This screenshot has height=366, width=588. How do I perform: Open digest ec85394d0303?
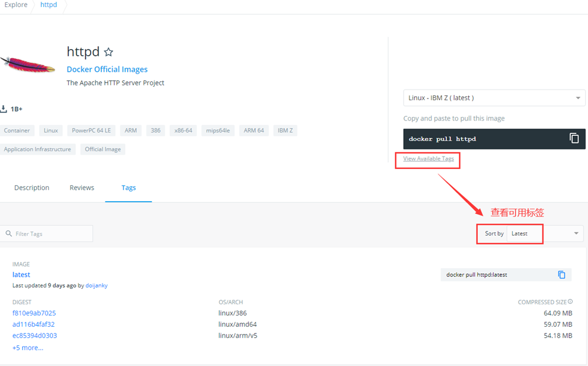click(34, 336)
